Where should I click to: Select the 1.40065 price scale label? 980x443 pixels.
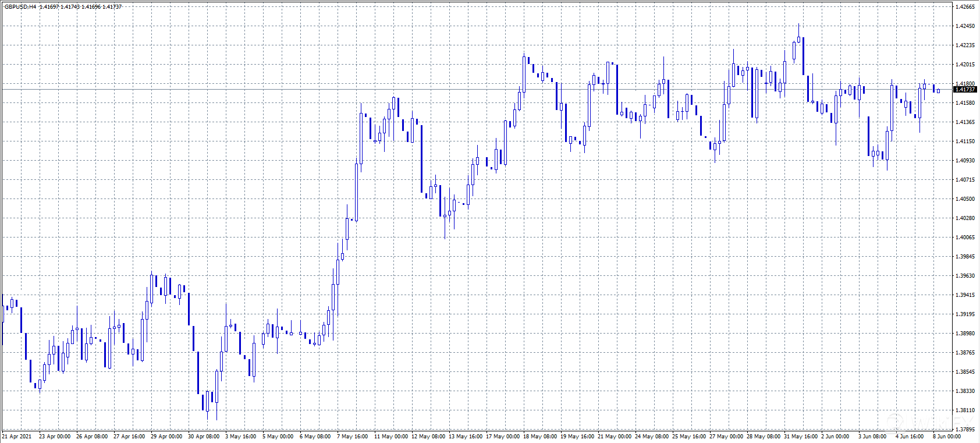point(965,238)
